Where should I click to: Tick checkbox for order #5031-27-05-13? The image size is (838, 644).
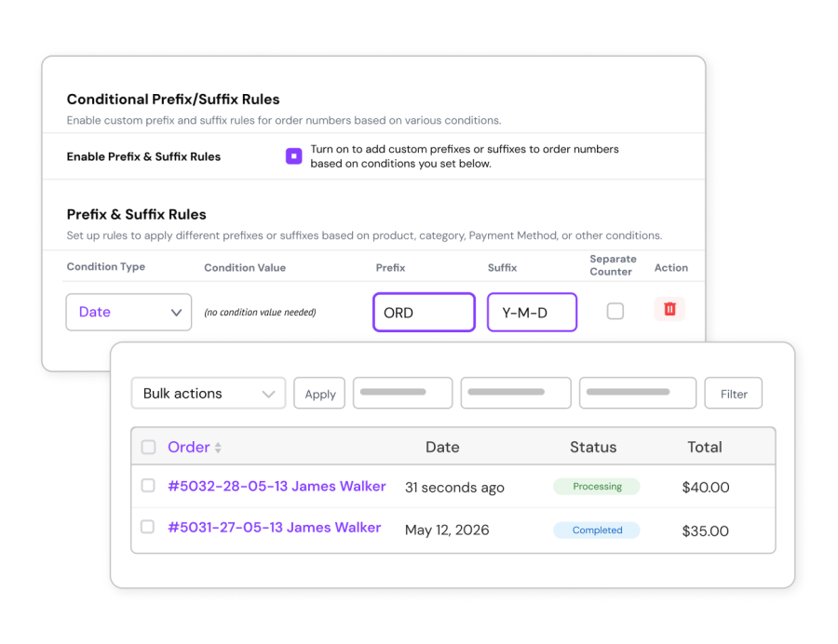click(147, 527)
